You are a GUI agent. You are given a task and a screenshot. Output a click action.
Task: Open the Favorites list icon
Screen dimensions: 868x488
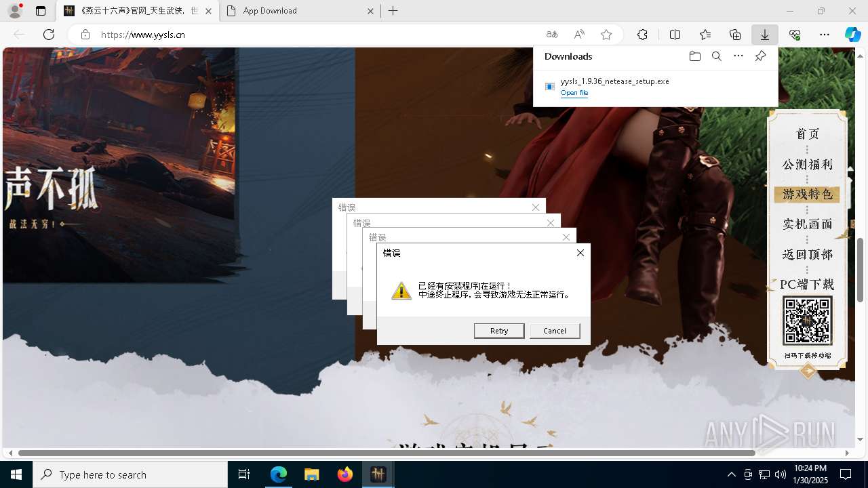point(705,35)
